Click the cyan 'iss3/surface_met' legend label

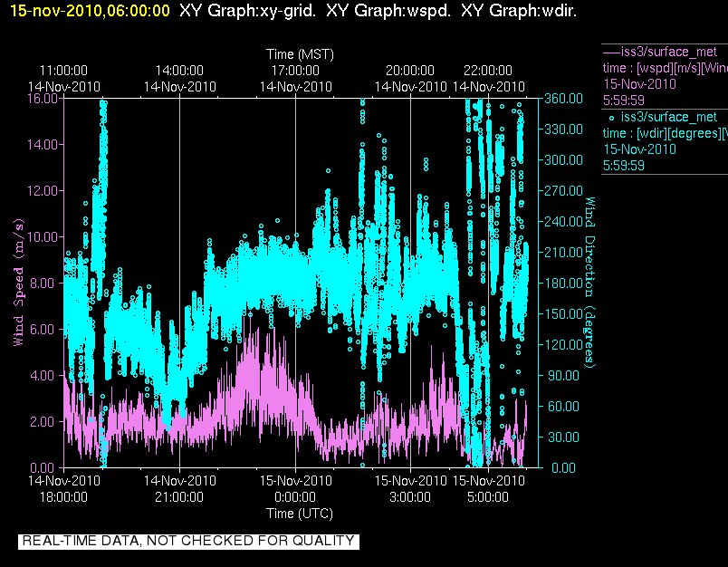668,117
